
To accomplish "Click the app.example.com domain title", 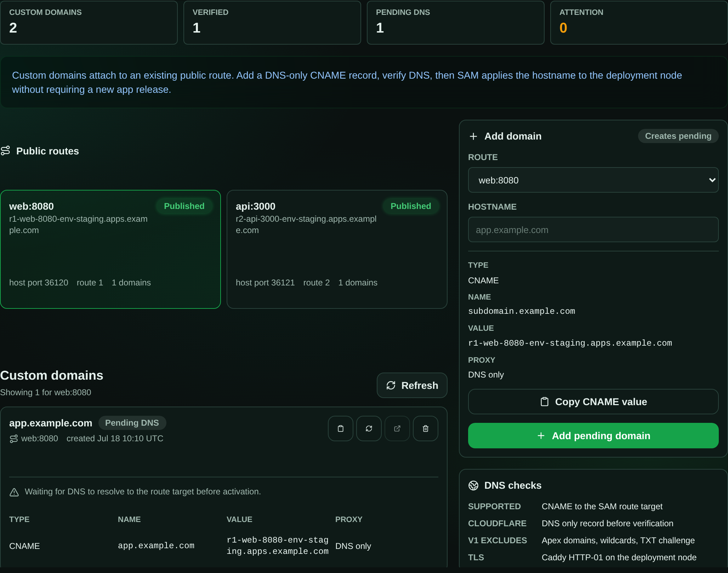I will [x=51, y=423].
